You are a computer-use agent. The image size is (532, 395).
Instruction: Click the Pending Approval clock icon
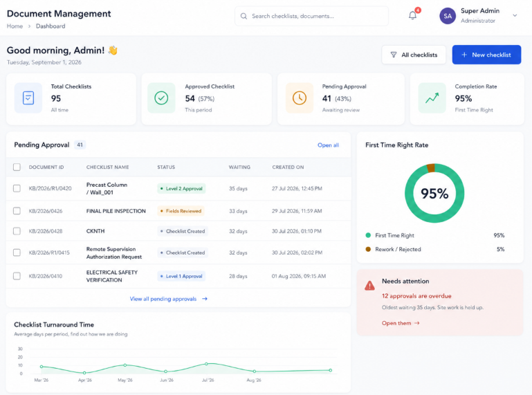300,98
